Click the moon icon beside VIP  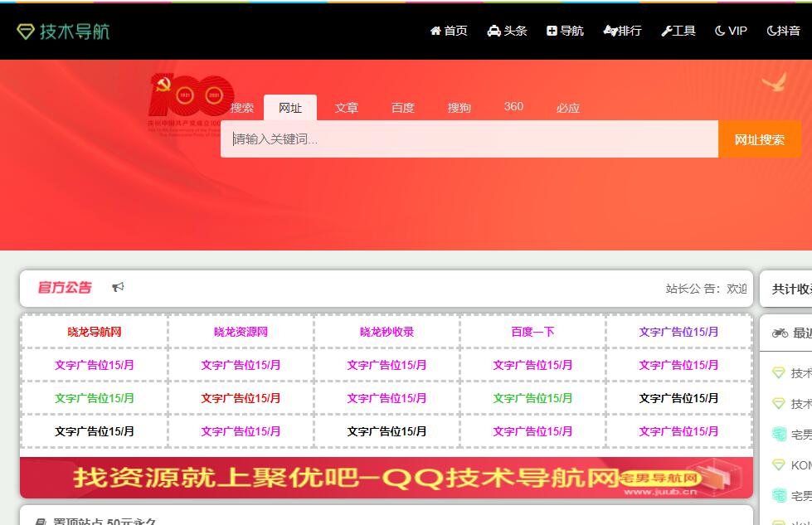pyautogui.click(x=720, y=31)
